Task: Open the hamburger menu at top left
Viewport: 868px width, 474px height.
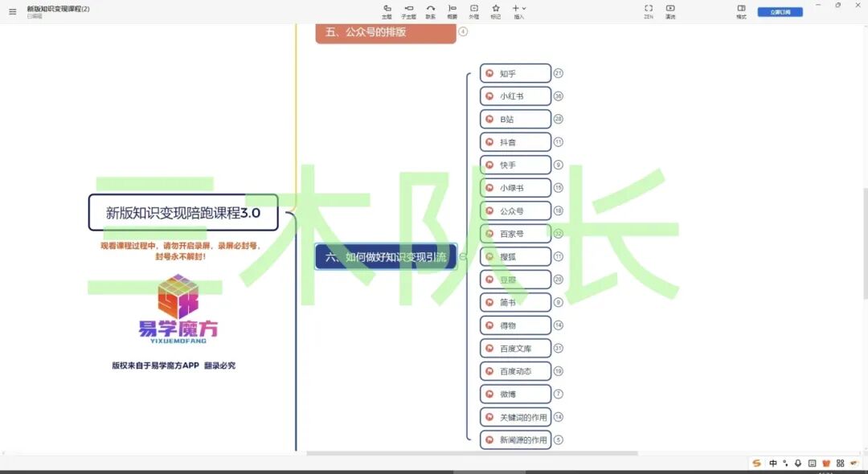Action: click(x=12, y=11)
